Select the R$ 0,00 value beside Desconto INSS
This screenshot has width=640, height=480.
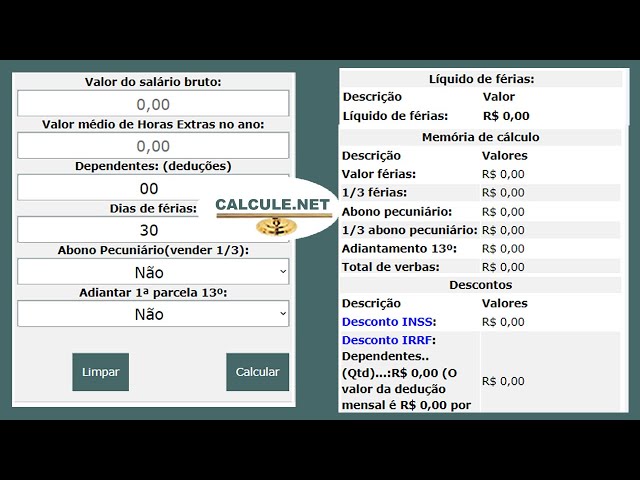pos(503,322)
